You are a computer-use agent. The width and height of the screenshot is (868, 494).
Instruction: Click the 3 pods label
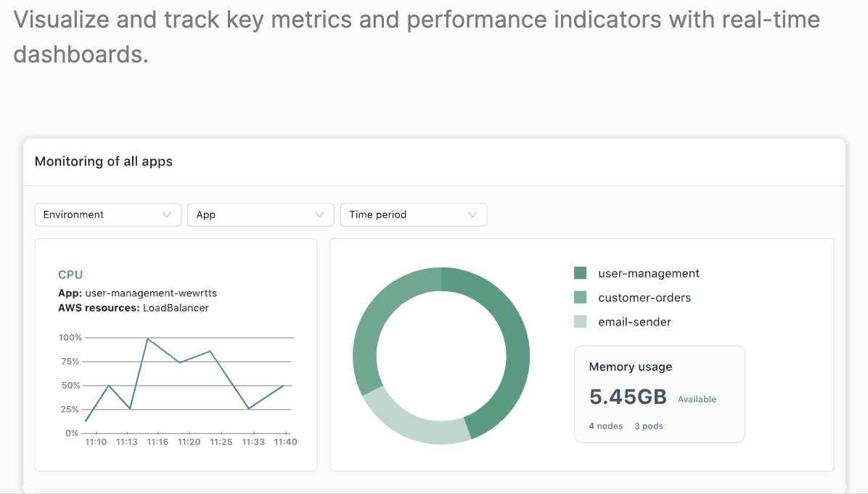point(648,426)
